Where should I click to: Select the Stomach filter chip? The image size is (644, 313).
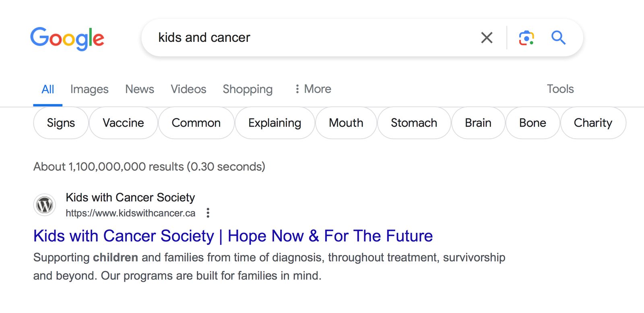coord(414,123)
